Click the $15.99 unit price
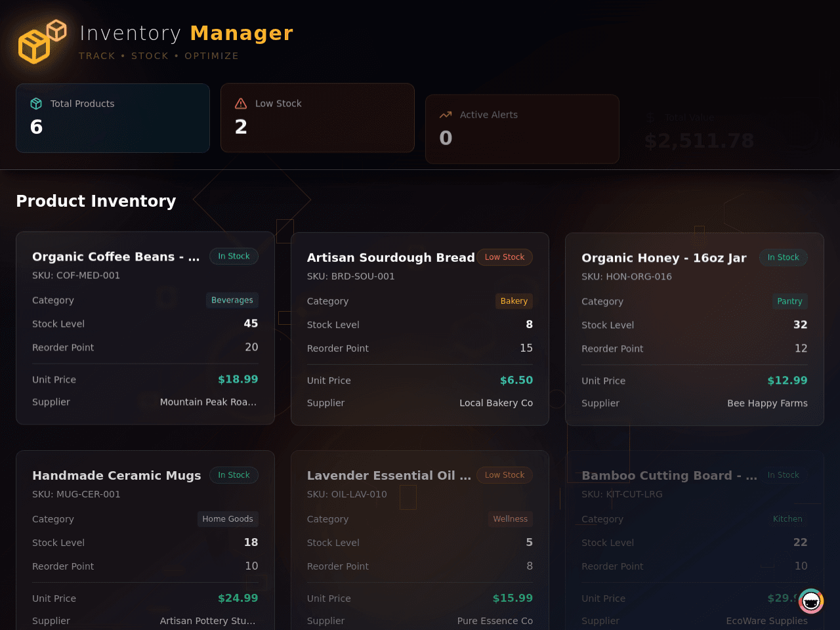The width and height of the screenshot is (840, 630). click(513, 598)
